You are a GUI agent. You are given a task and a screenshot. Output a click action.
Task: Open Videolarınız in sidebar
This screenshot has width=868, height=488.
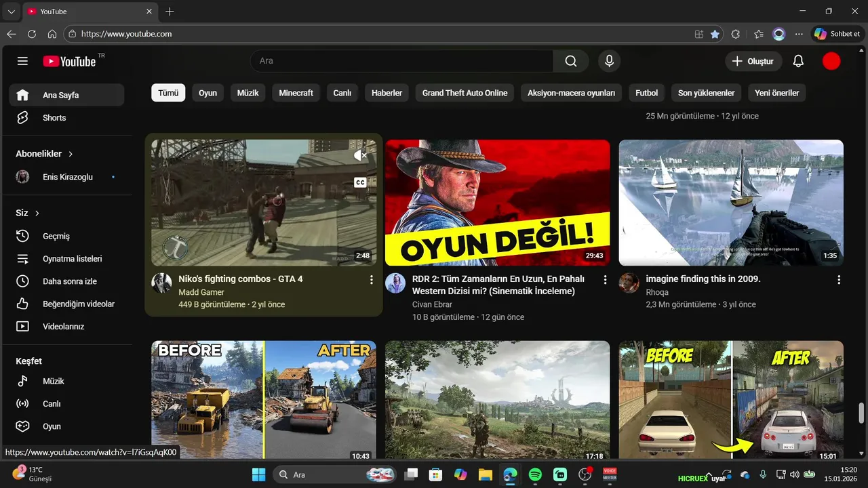[x=66, y=327]
